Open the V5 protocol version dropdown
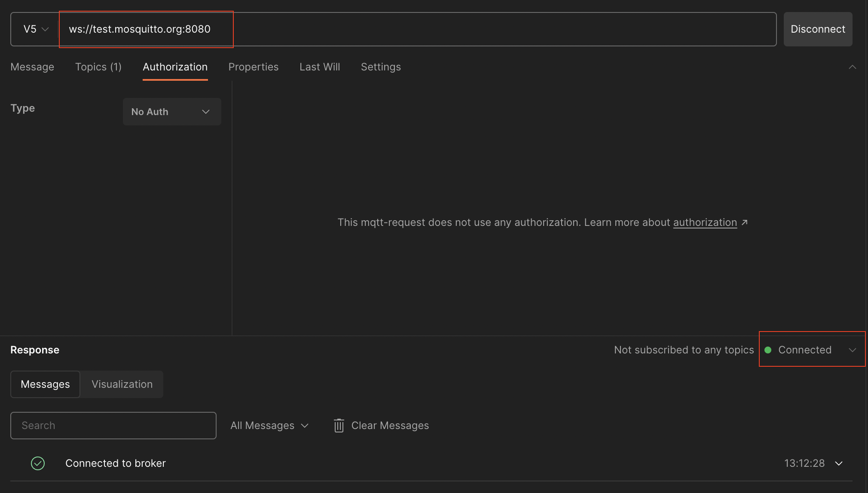This screenshot has width=868, height=493. coord(36,29)
